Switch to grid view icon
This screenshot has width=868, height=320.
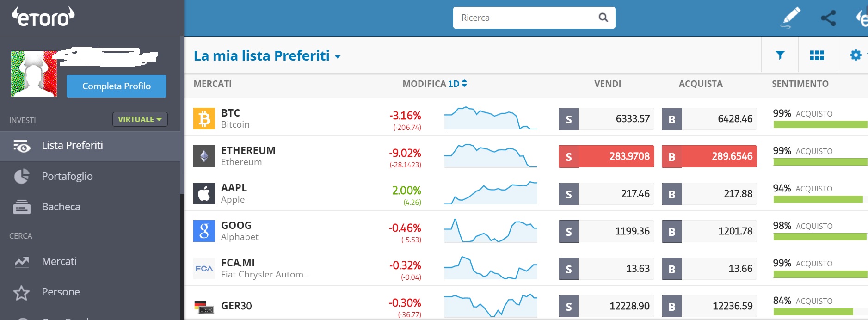(x=817, y=55)
